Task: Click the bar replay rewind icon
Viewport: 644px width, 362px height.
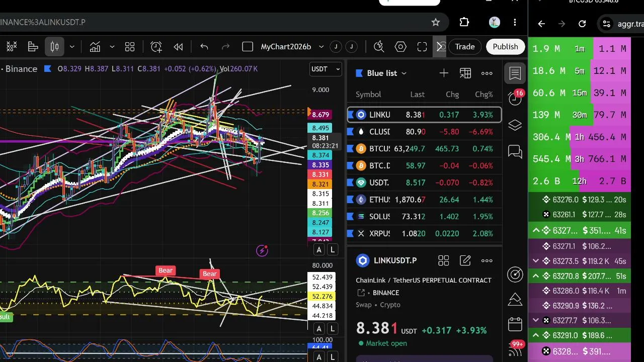Action: [x=178, y=47]
